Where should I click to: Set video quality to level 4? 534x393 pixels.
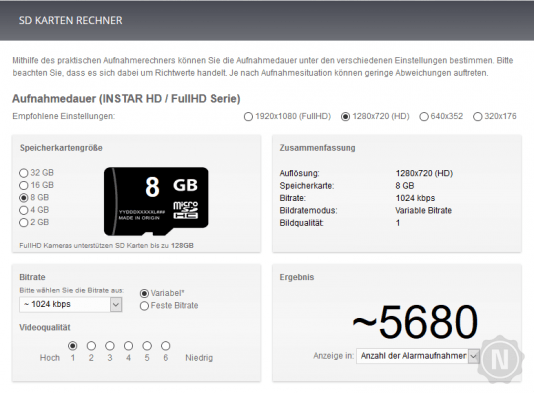pyautogui.click(x=128, y=346)
